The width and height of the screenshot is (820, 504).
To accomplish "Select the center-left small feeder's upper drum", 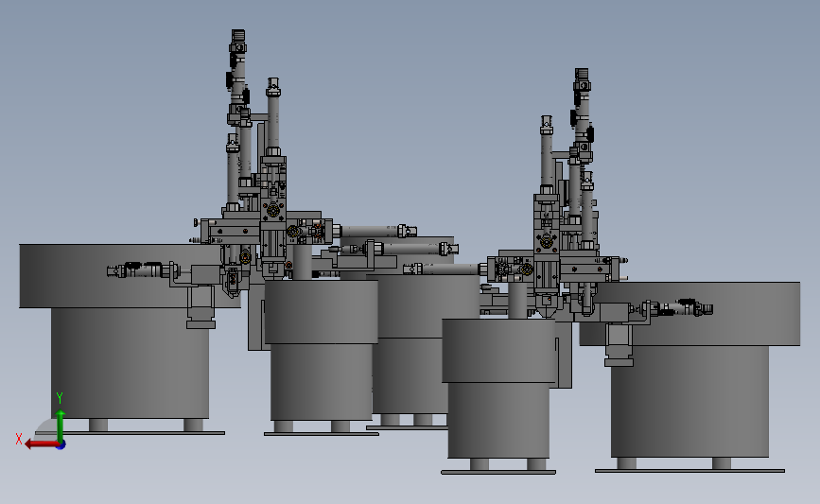I will point(322,312).
